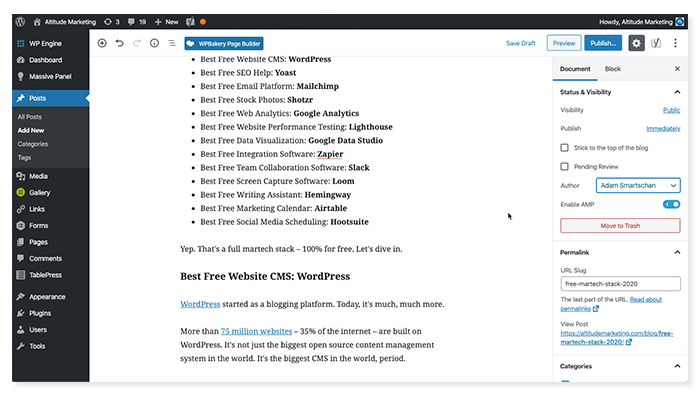Click the Add block plus icon
Screen dimensions: 700x412
(x=102, y=43)
